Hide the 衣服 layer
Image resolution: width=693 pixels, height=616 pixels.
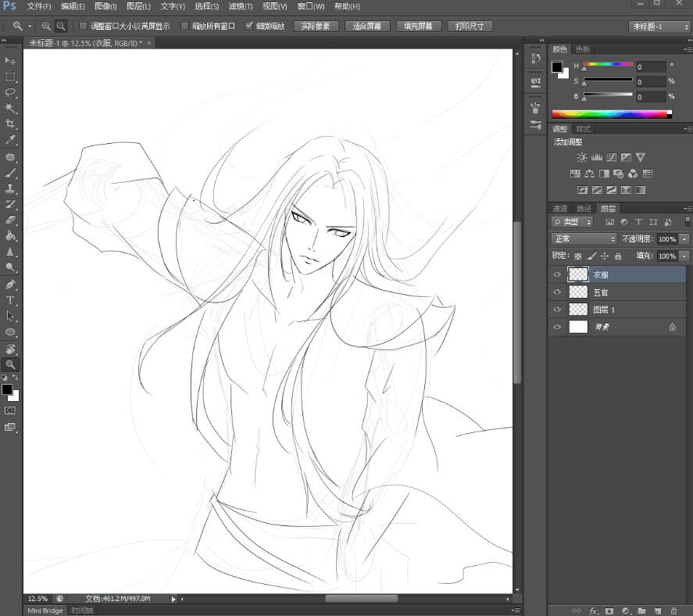[x=557, y=274]
